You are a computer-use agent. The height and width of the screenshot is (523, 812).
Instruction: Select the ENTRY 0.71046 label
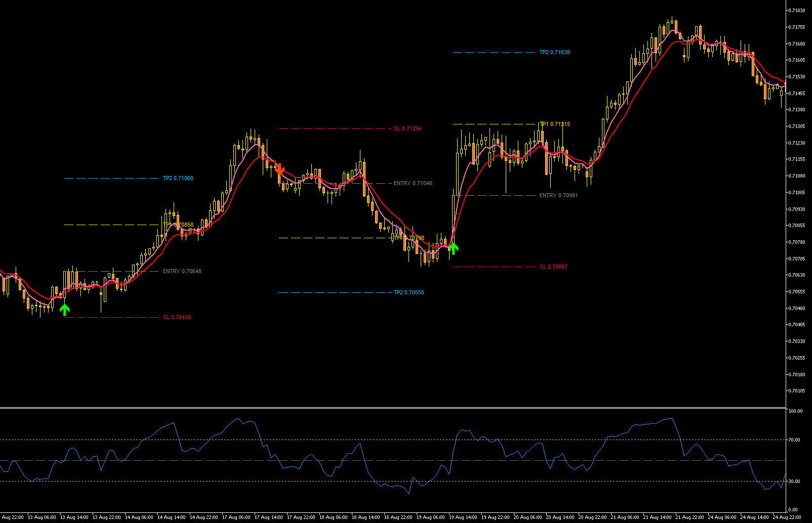[x=413, y=183]
